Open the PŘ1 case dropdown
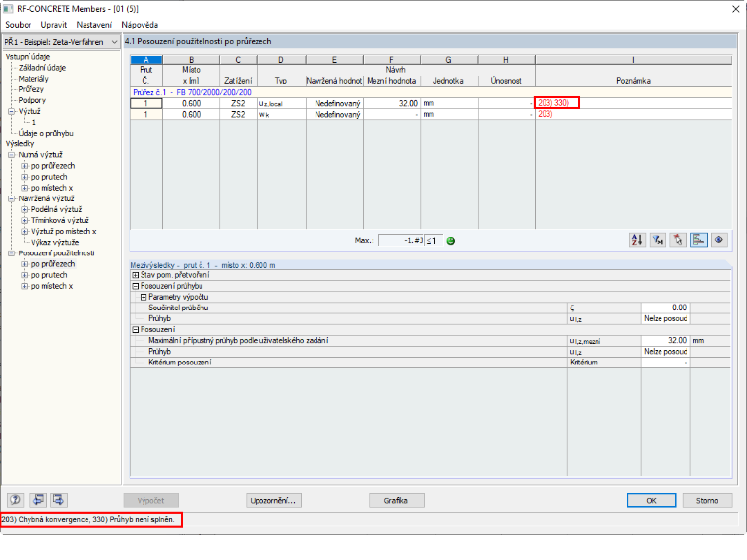This screenshot has height=560, width=747. tap(62, 42)
